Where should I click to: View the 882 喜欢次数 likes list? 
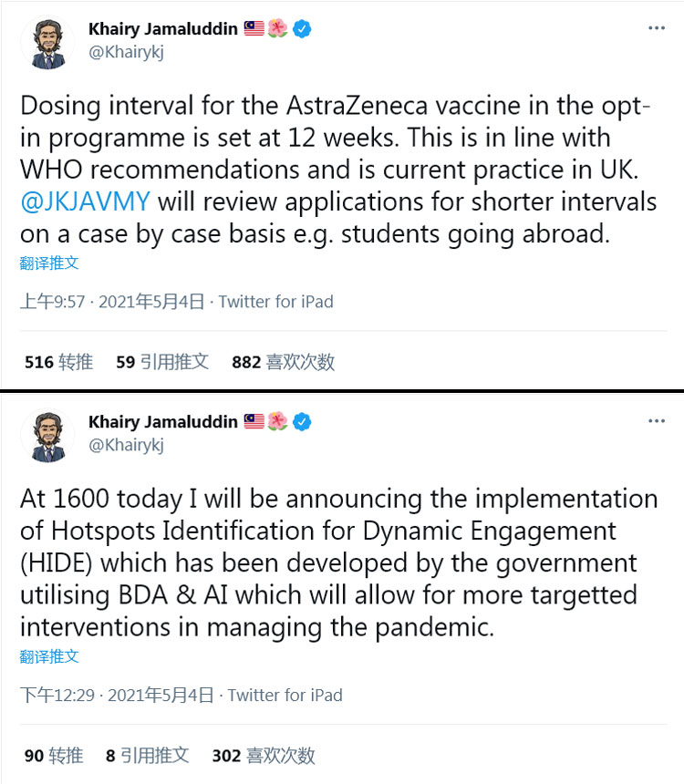[284, 362]
